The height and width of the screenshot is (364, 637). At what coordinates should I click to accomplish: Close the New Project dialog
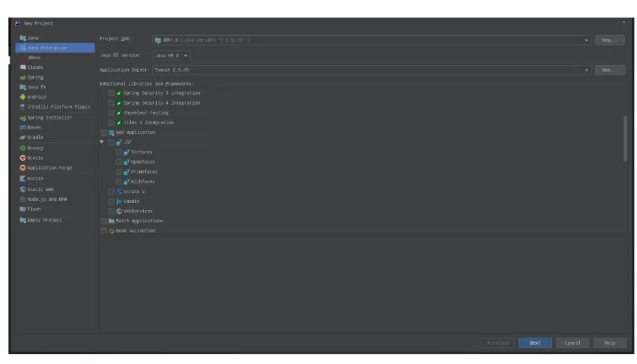tap(624, 22)
